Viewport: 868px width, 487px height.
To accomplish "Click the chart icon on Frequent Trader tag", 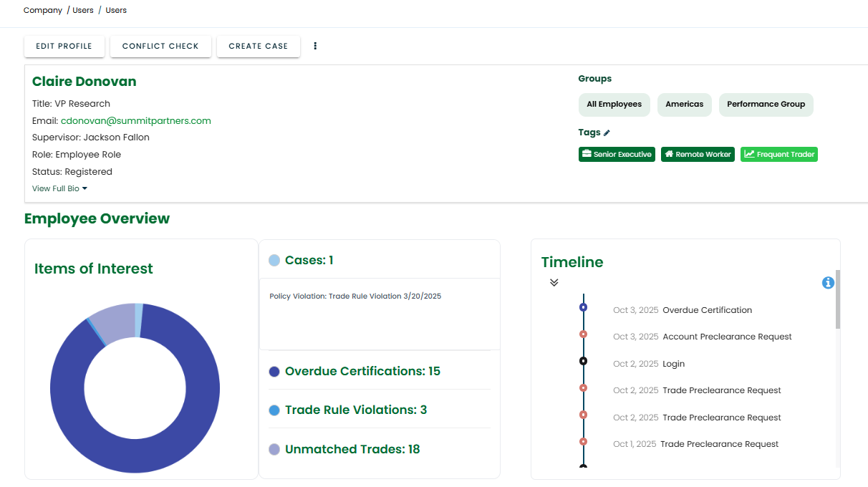I will pos(749,154).
